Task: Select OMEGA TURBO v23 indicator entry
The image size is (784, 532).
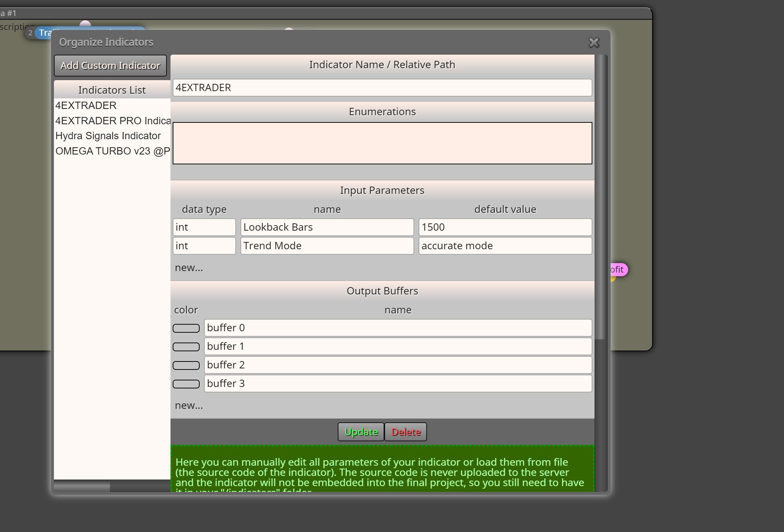Action: click(x=112, y=151)
